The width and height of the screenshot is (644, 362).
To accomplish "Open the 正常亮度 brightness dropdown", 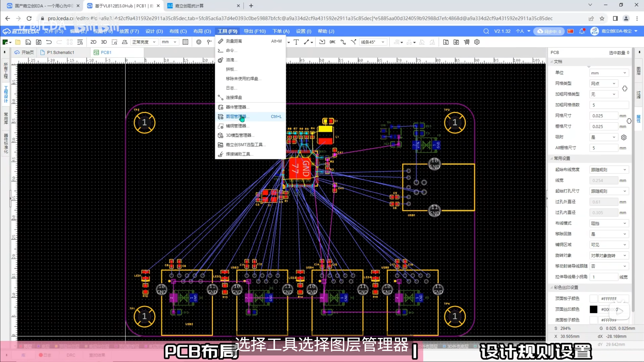I will (x=144, y=42).
